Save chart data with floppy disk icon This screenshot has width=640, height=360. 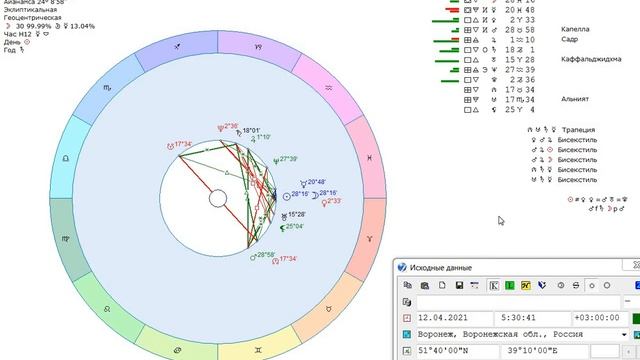(459, 285)
